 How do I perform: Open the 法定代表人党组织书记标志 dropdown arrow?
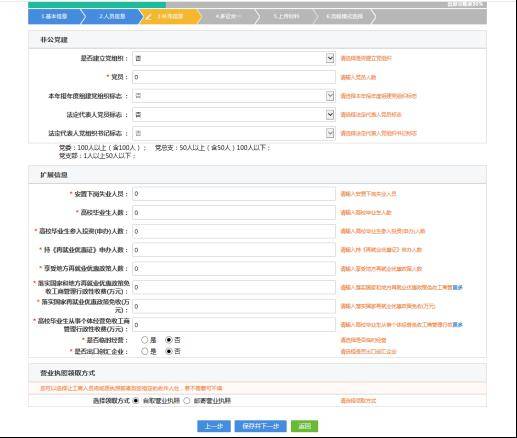click(330, 133)
